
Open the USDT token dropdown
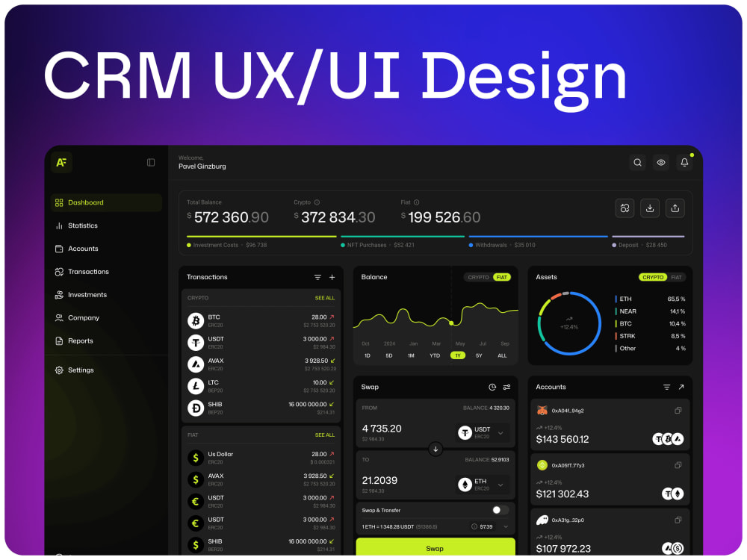(482, 433)
